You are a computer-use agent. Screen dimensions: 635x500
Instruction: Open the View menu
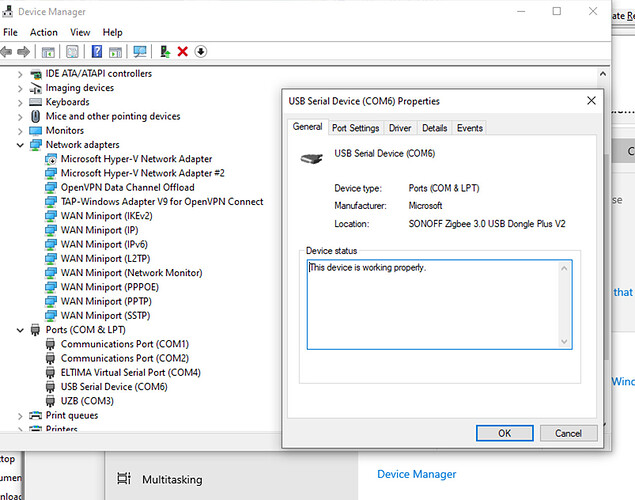[x=80, y=32]
